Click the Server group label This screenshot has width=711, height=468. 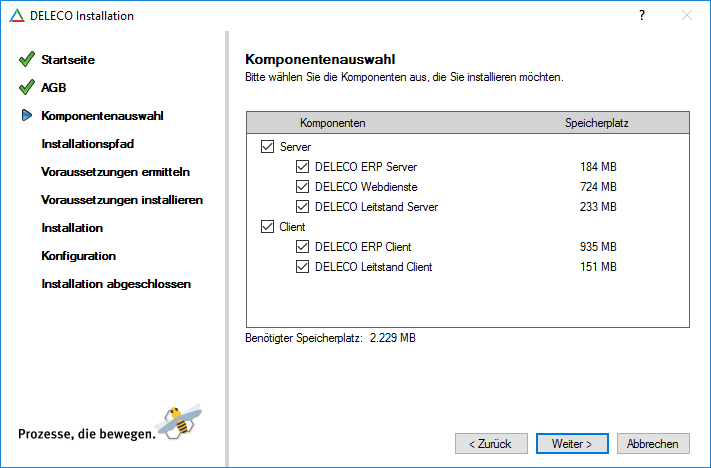click(295, 147)
